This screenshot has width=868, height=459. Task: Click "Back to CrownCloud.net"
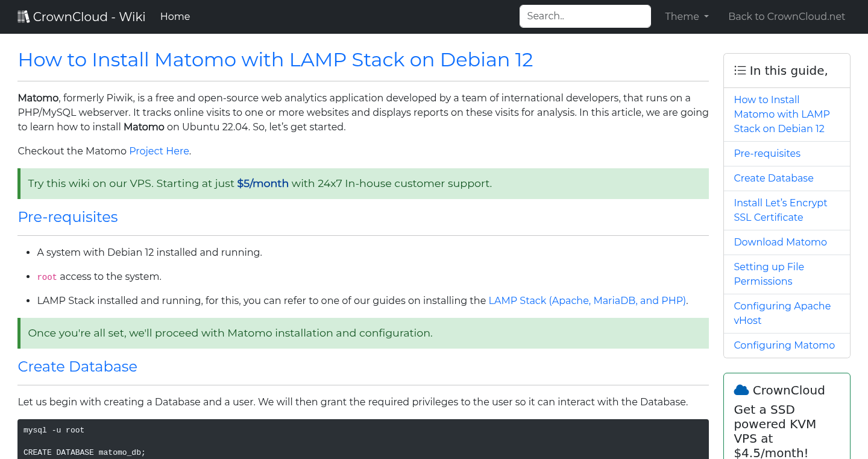pyautogui.click(x=787, y=16)
